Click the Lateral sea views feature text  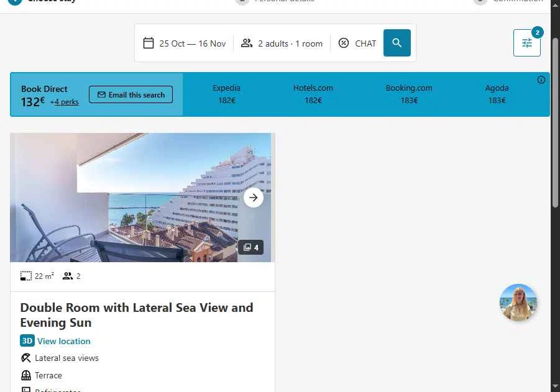[67, 358]
